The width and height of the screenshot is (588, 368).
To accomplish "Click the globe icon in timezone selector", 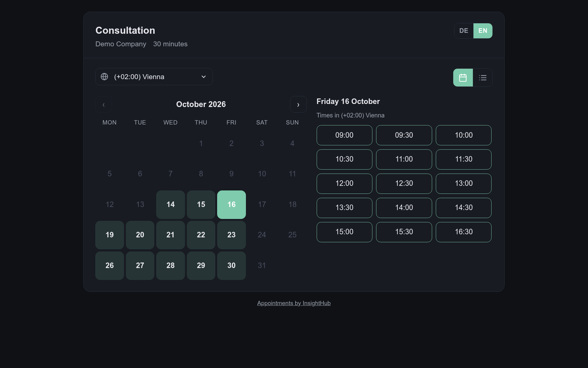I will tap(104, 77).
